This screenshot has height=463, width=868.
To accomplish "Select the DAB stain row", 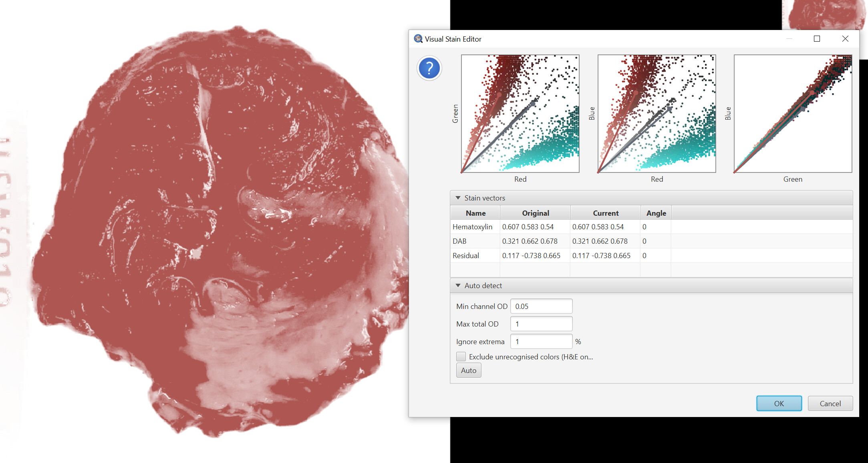I will tap(475, 241).
